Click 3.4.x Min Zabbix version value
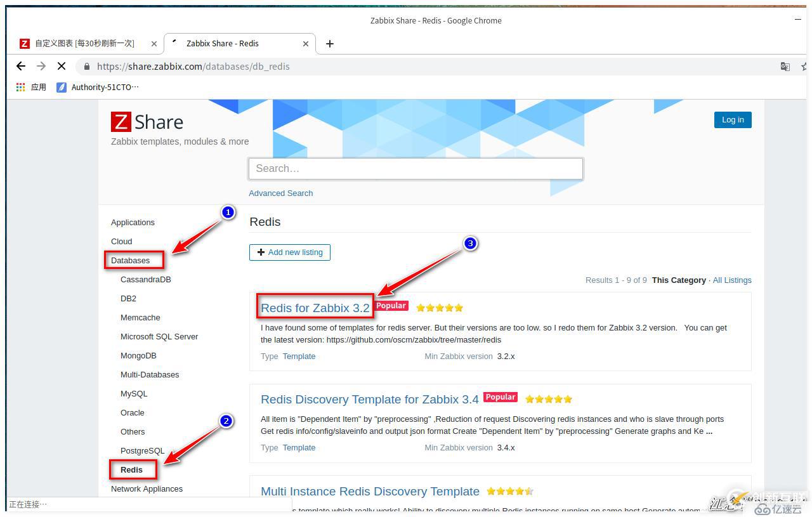Screen dimensions: 812x517 pos(506,448)
